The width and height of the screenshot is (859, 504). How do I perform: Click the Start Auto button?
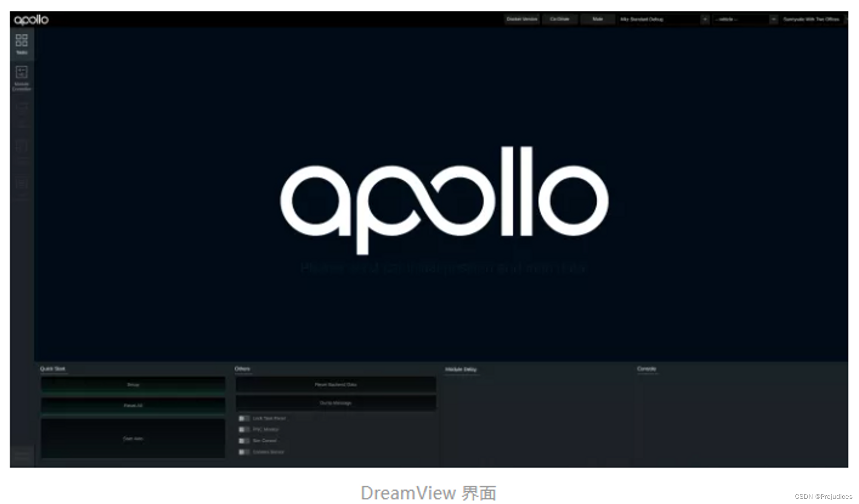pyautogui.click(x=133, y=438)
